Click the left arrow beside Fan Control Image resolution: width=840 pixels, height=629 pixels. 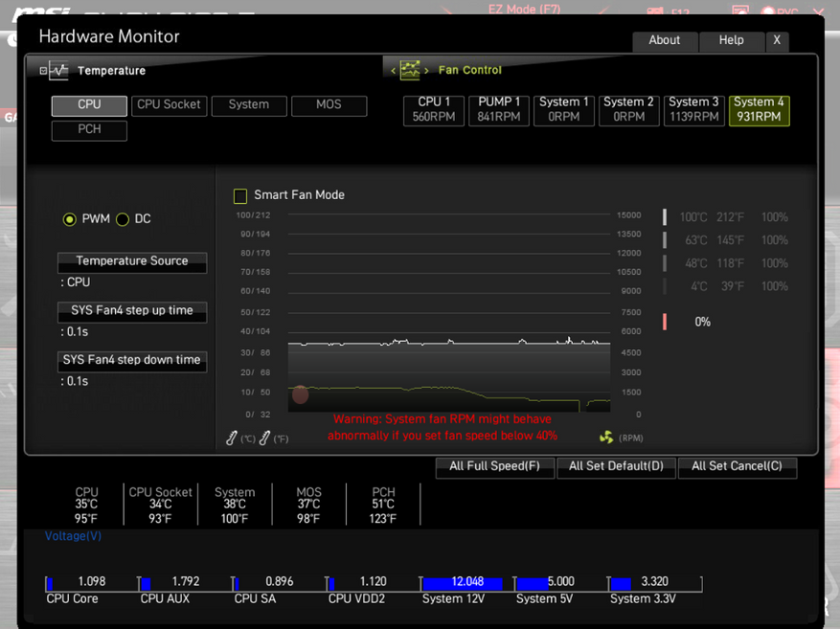(x=394, y=71)
